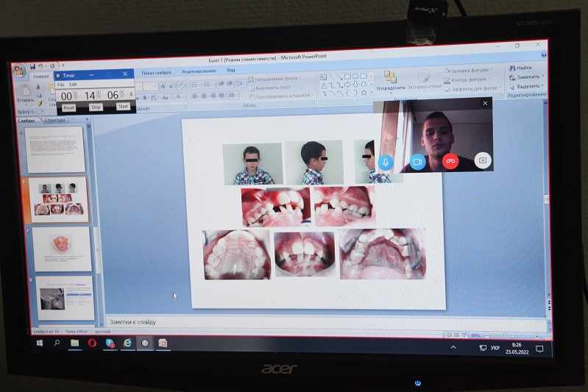Click the save icon in quick access toolbar
This screenshot has height=392, width=588.
coord(32,65)
